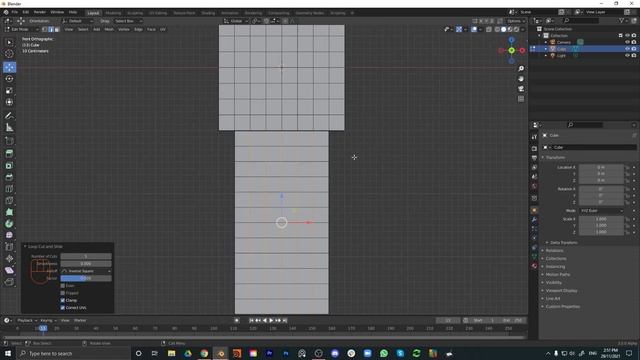Viewport: 640px width, 360px height.
Task: Click the Number of Cuts field
Action: coord(86,256)
